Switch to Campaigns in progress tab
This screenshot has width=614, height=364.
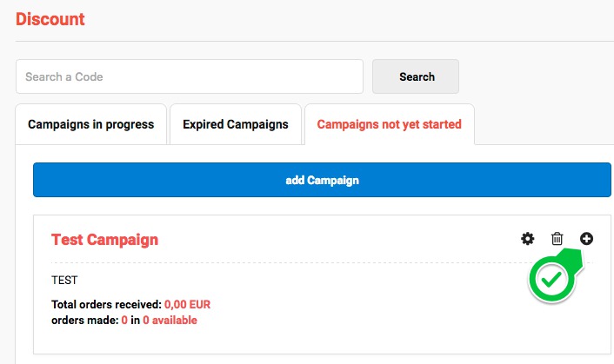point(91,124)
